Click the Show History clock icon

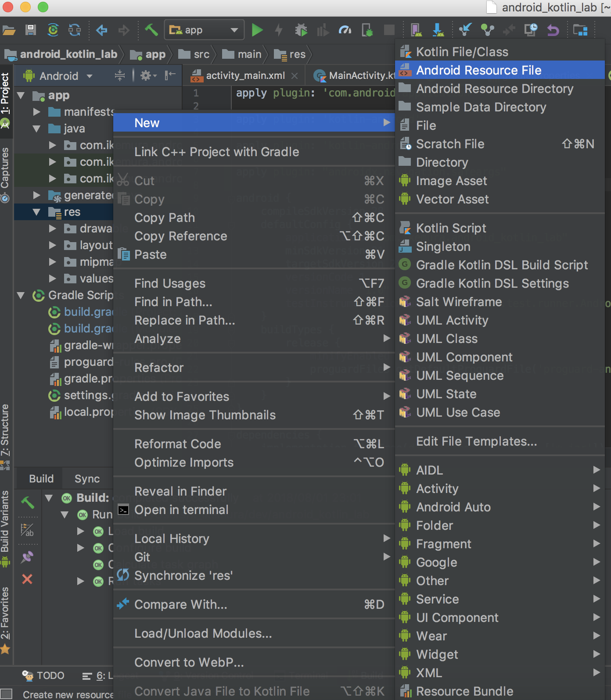(531, 30)
